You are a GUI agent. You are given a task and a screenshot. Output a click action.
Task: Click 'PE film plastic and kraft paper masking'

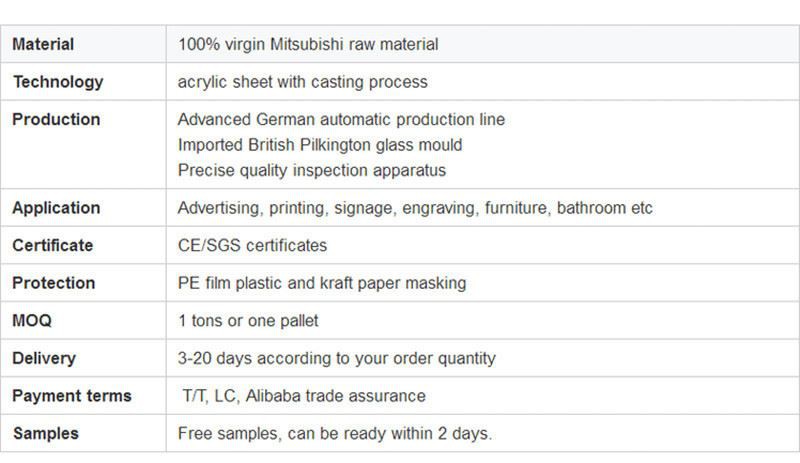tap(321, 283)
